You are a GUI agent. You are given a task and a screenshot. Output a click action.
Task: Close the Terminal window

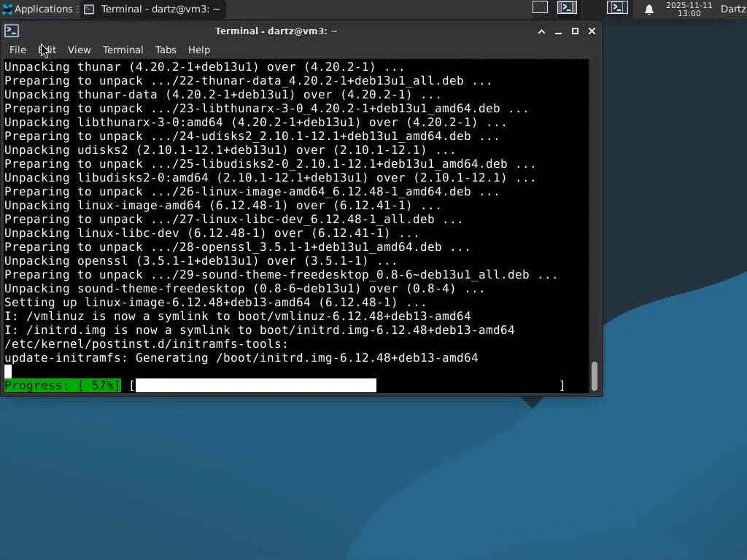[592, 31]
